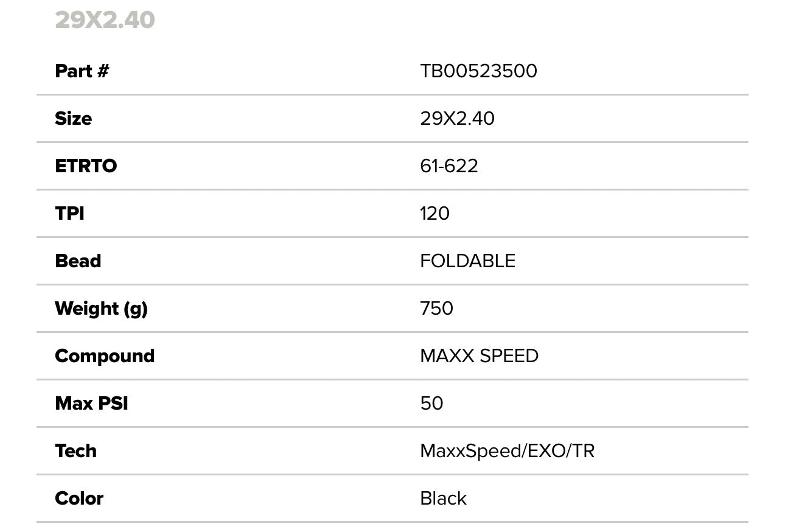
Task: Click the 29X2.40 size heading
Action: 105,20
